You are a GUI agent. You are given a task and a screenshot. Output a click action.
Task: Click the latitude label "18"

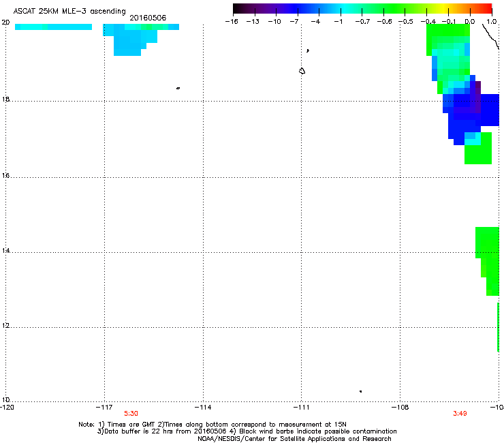(5, 100)
